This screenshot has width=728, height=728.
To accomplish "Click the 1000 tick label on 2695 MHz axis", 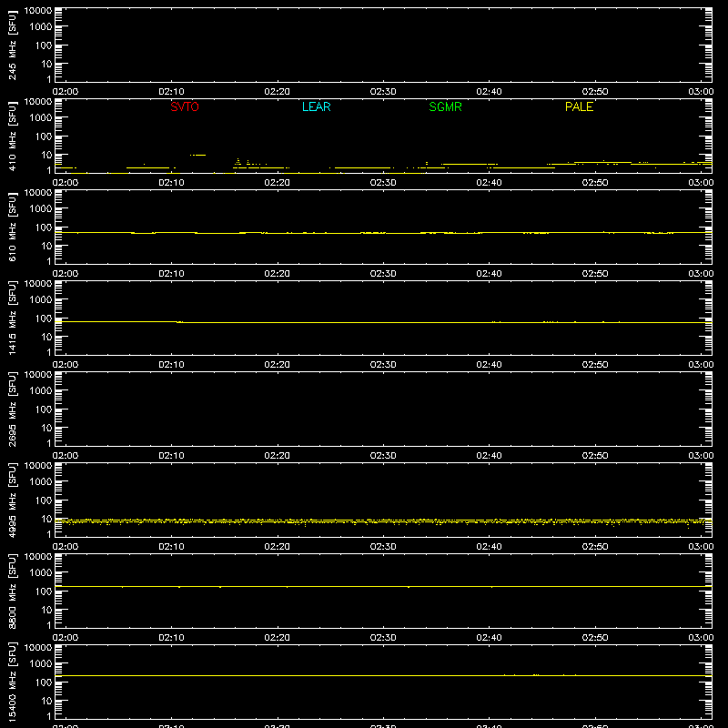I will point(41,391).
